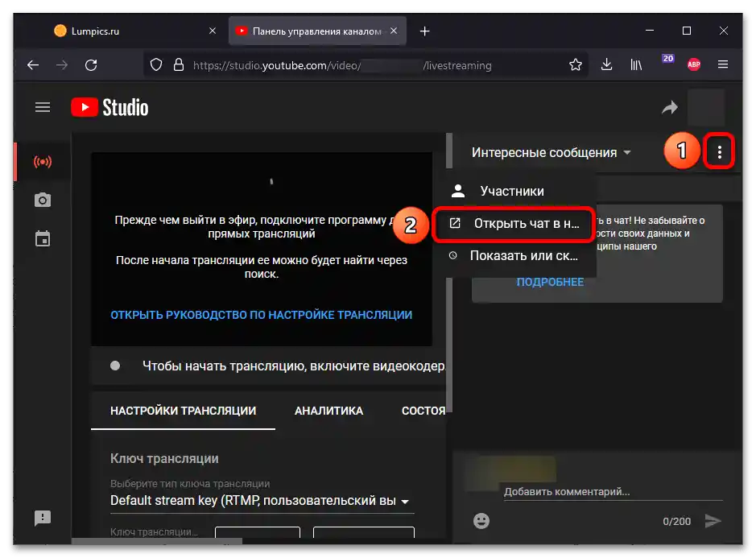Open the Firefox library icon
Screen dimensions: 756x558
636,64
